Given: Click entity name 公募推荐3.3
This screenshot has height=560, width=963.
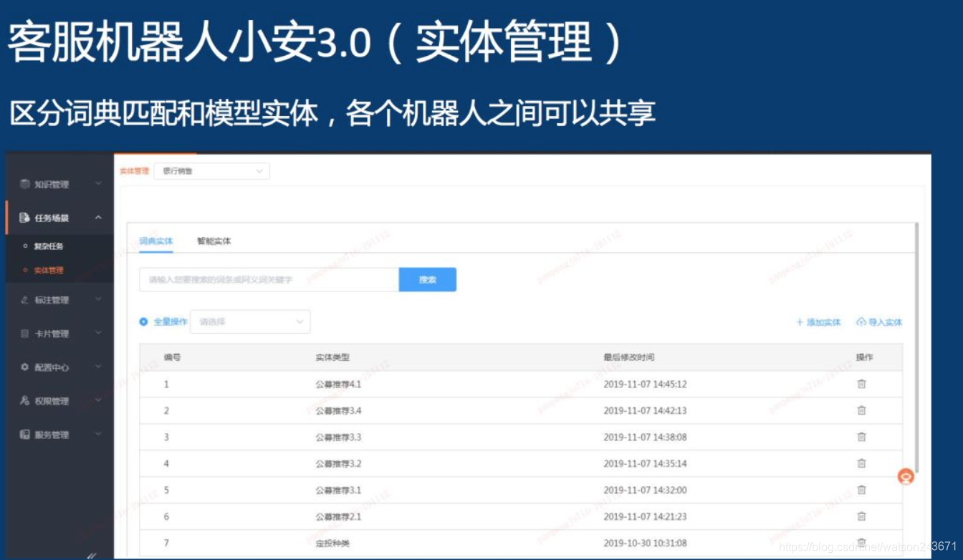Looking at the screenshot, I should click(x=338, y=438).
